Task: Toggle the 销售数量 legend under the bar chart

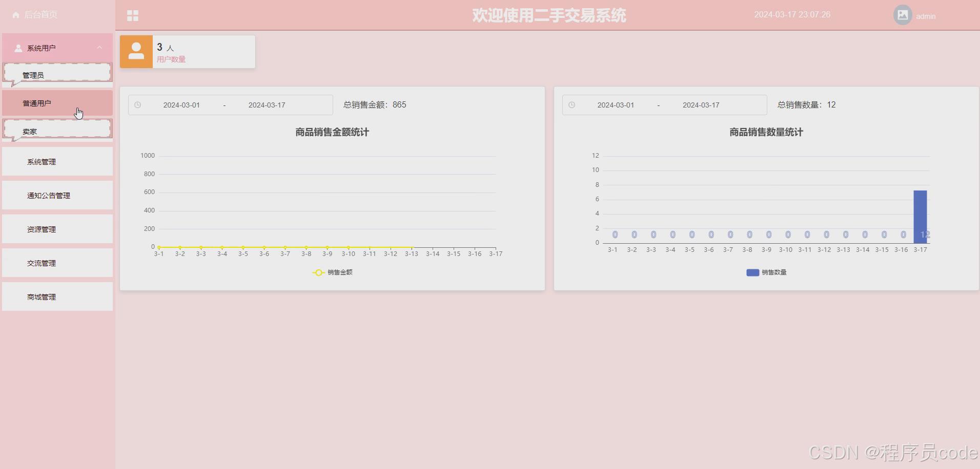Action: coord(766,272)
